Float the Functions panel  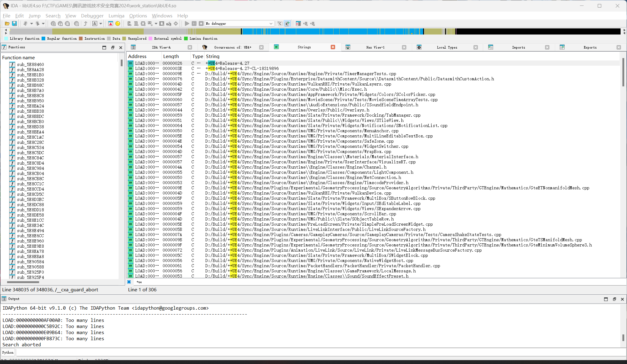(x=112, y=47)
